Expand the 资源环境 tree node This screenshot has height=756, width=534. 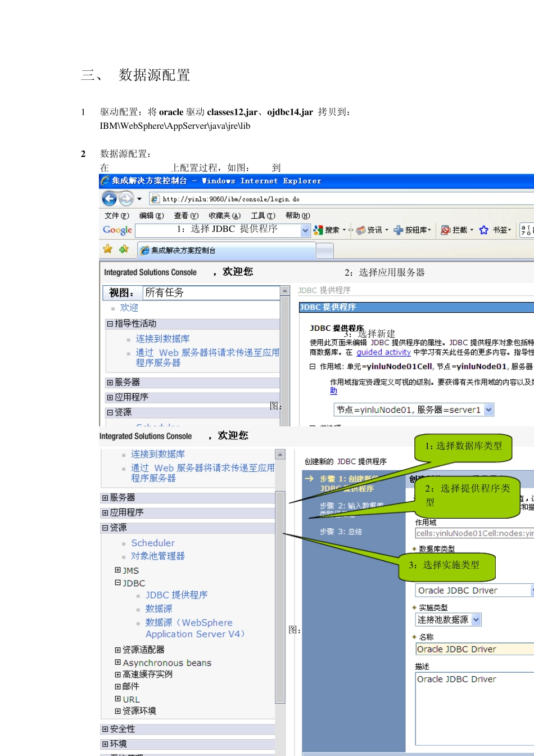click(117, 711)
